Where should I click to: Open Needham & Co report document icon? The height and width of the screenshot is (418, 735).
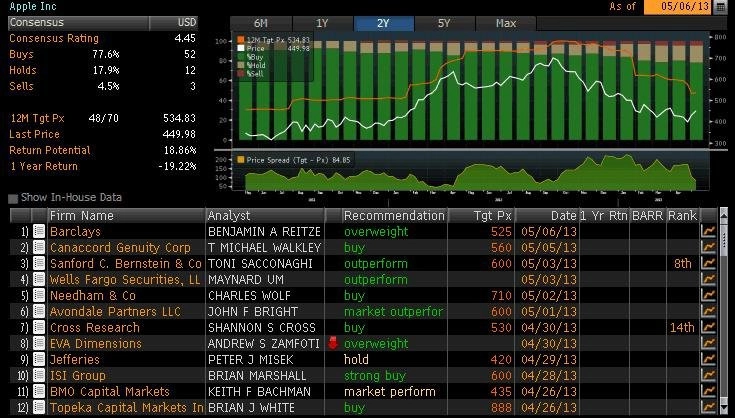[x=39, y=295]
